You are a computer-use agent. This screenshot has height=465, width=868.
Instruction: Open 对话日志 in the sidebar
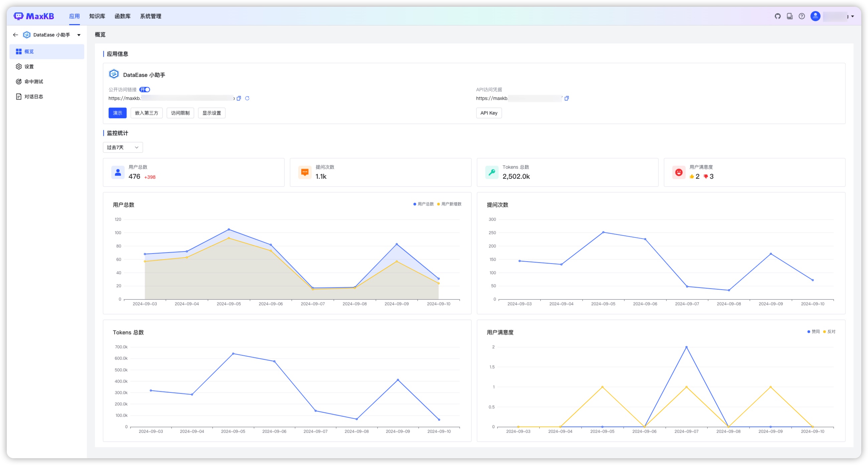(x=34, y=97)
